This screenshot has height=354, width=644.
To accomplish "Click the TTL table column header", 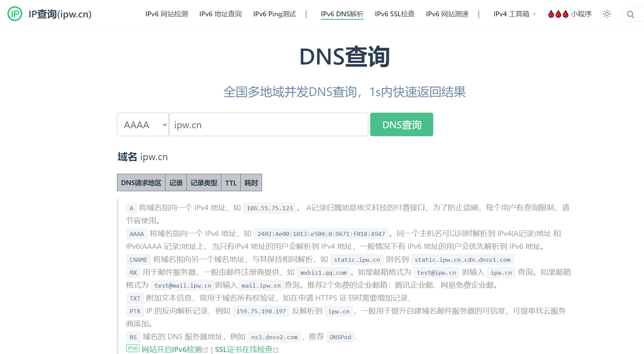I will pyautogui.click(x=231, y=183).
